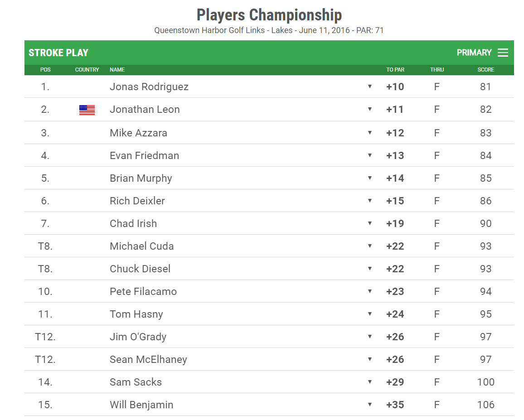This screenshot has height=420, width=524.
Task: Click the POS column header
Action: click(45, 69)
